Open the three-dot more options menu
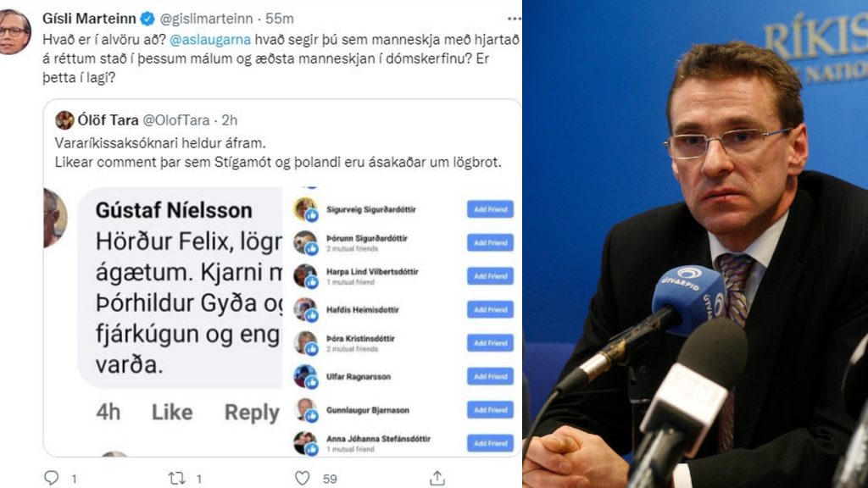 (x=515, y=19)
